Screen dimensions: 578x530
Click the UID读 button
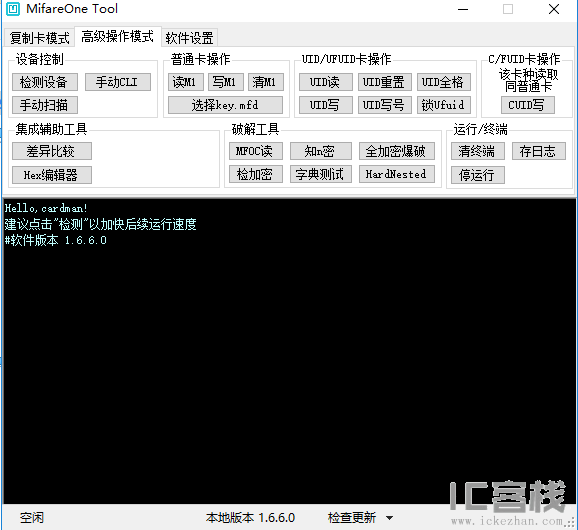325,82
